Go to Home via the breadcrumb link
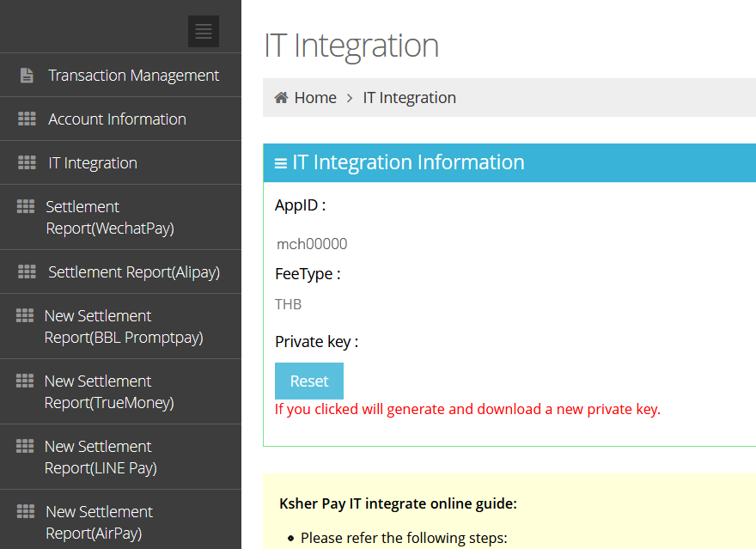Screen dimensions: 756x549 coord(315,97)
